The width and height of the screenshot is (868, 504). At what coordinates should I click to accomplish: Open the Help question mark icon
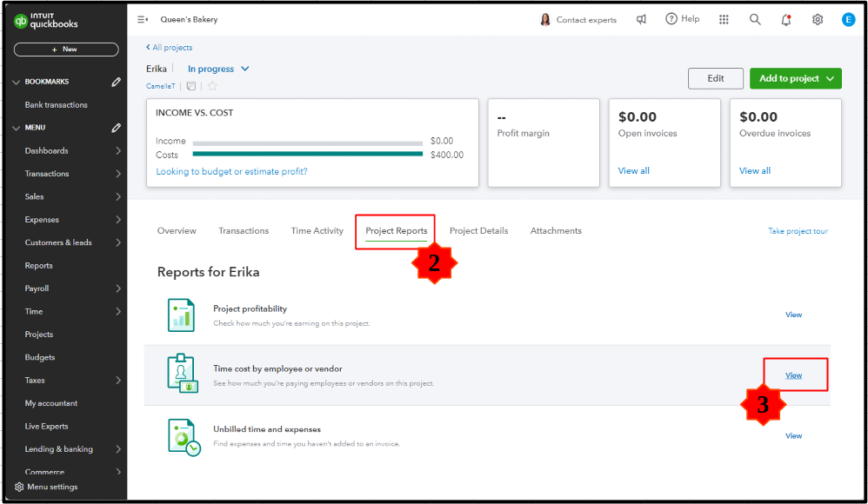tap(671, 19)
